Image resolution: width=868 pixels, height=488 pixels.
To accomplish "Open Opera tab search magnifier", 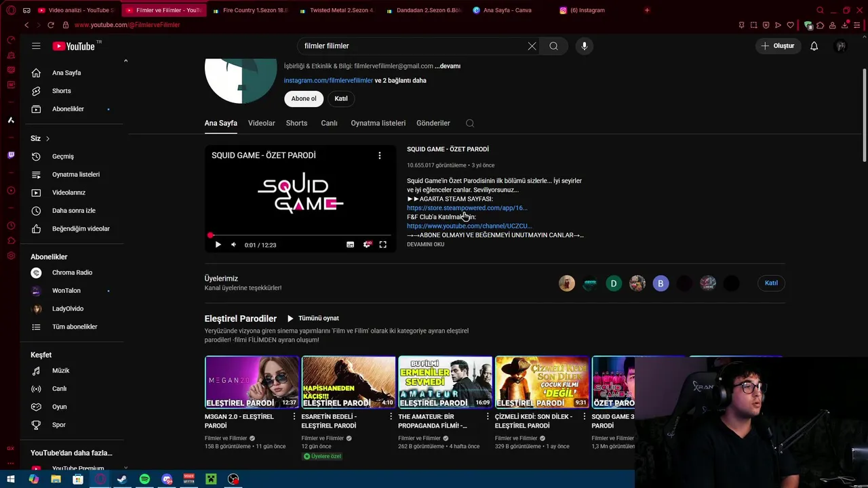I will click(820, 10).
